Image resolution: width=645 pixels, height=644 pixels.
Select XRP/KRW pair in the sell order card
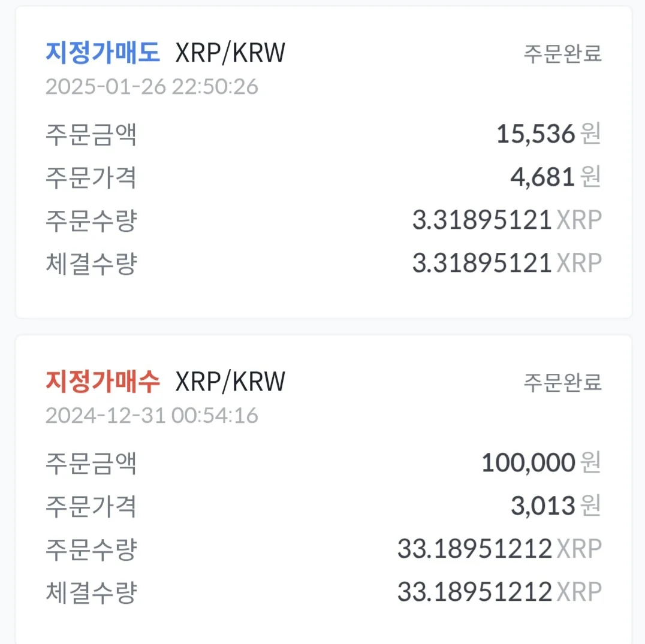tap(230, 53)
